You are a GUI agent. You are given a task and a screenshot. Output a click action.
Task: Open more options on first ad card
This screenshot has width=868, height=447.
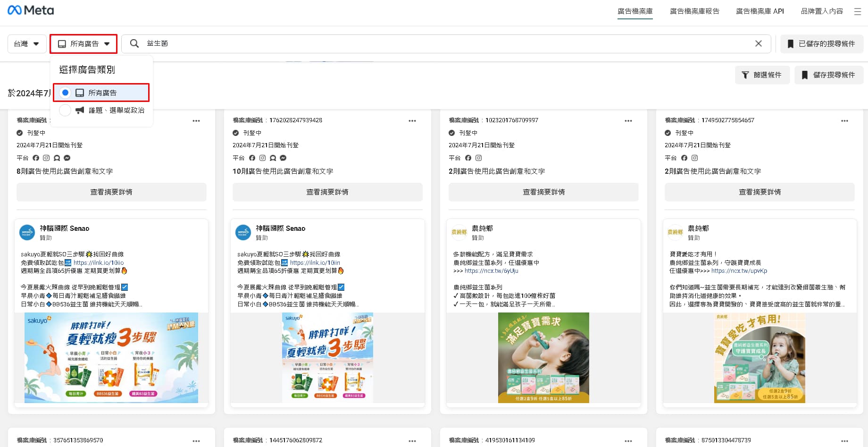click(196, 121)
